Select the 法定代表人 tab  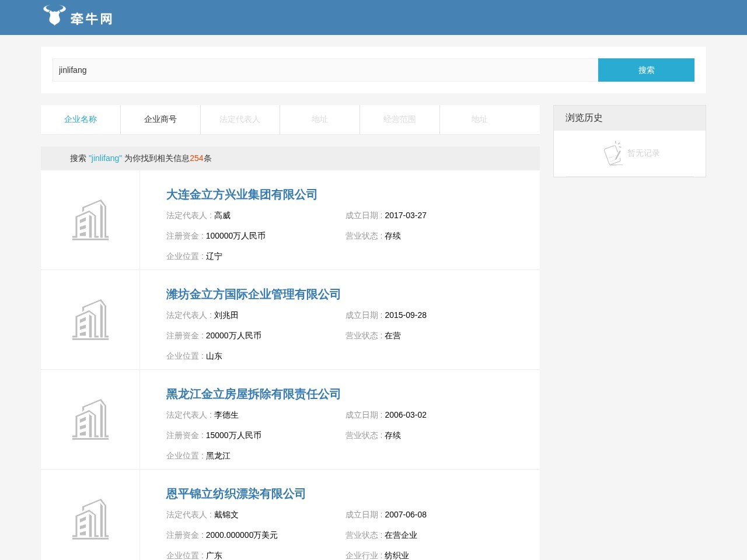click(x=240, y=120)
